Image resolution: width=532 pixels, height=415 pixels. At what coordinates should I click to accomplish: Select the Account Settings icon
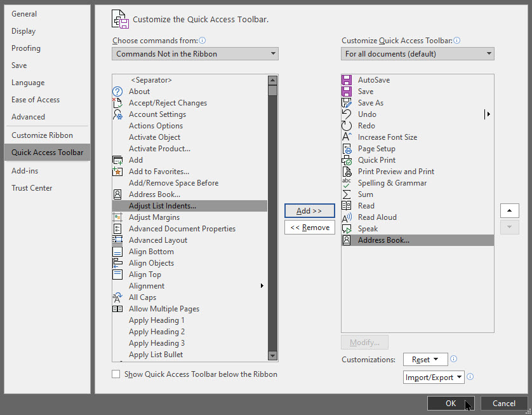pos(117,114)
